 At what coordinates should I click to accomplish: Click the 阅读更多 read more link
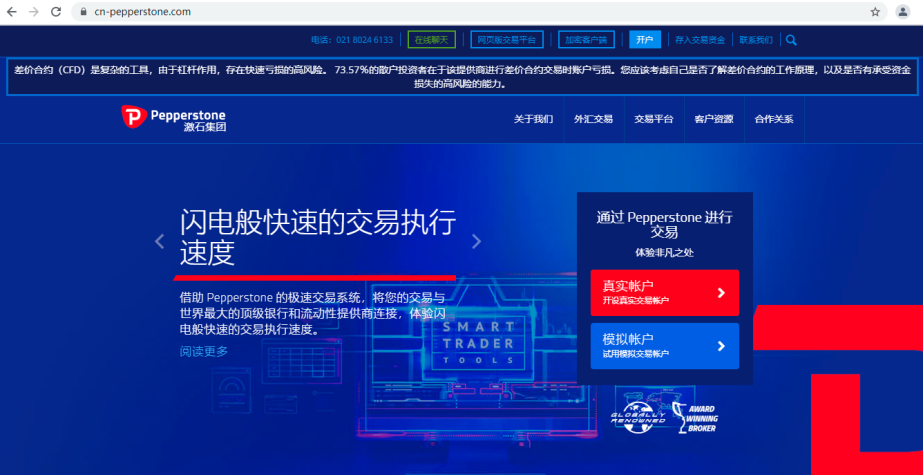204,352
